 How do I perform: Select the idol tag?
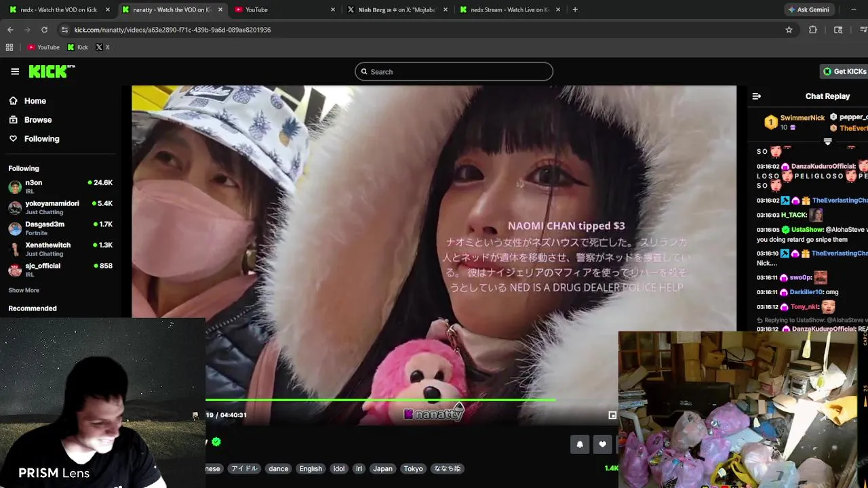click(x=339, y=468)
